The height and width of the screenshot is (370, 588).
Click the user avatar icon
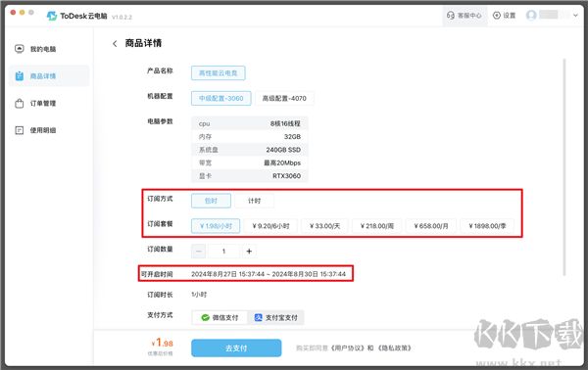click(531, 15)
